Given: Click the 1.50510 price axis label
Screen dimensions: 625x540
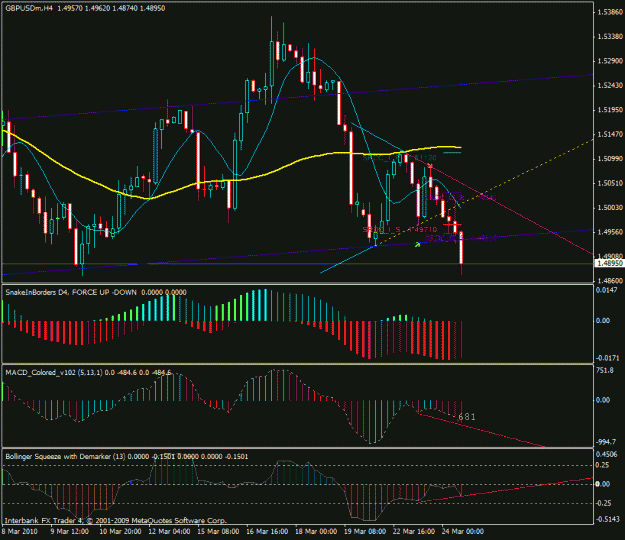Looking at the screenshot, I should click(610, 183).
